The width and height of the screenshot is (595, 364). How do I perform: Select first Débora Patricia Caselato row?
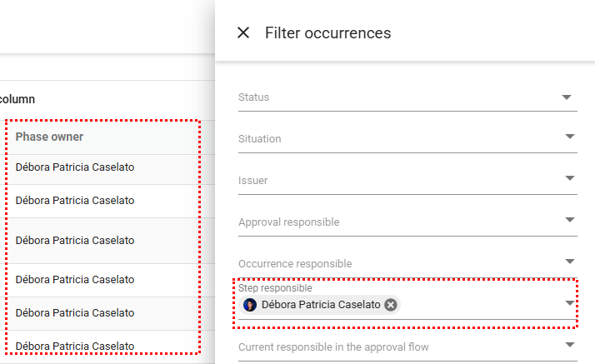pyautogui.click(x=75, y=167)
